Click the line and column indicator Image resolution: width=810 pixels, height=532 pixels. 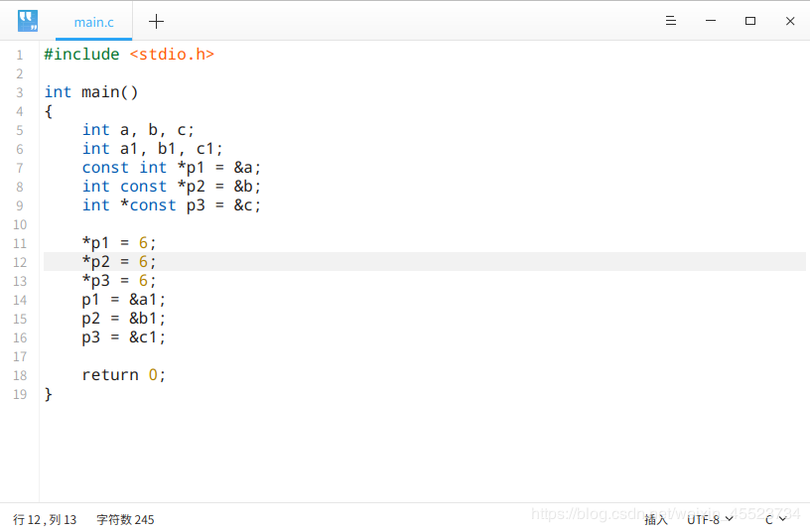coord(45,519)
